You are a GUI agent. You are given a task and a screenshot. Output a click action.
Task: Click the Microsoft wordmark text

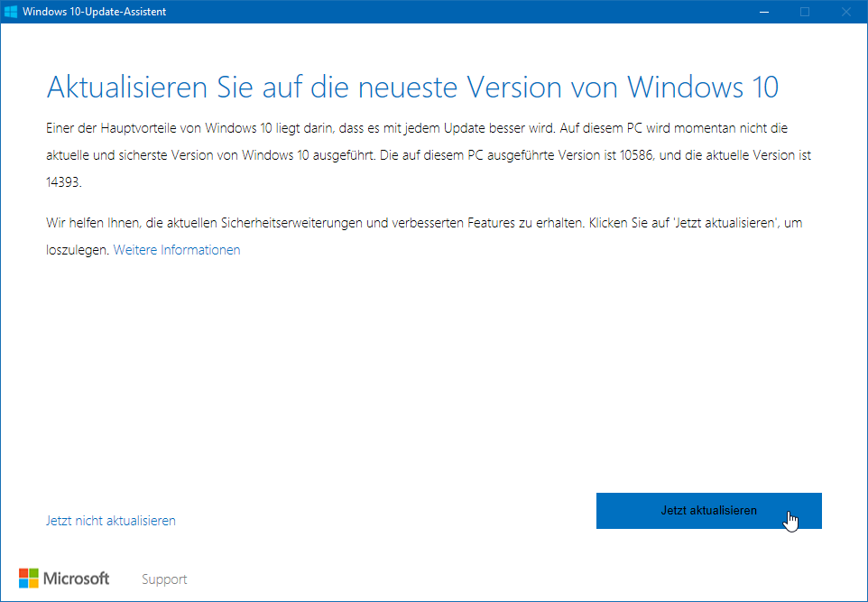(x=77, y=579)
